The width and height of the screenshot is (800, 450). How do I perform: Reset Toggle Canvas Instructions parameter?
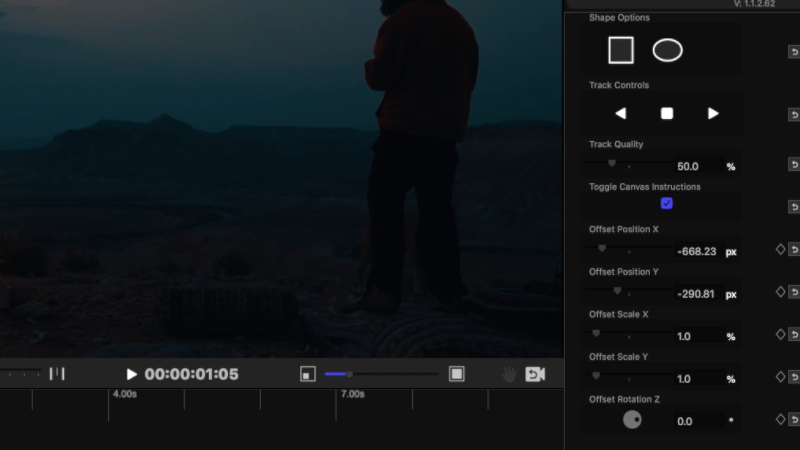pyautogui.click(x=794, y=207)
